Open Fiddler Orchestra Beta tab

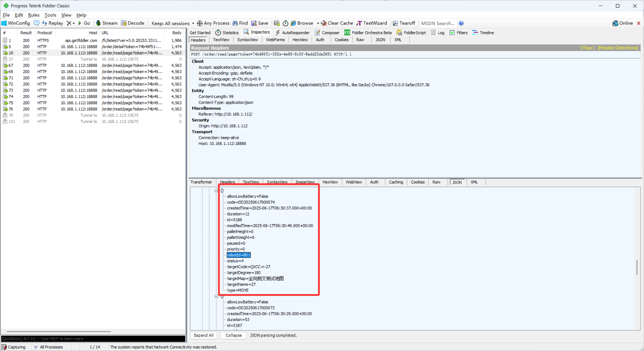368,33
